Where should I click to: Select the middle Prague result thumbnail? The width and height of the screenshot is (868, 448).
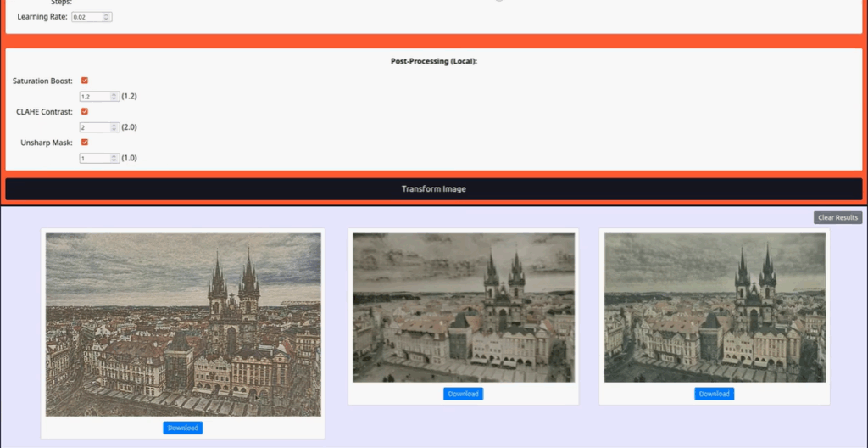click(463, 307)
